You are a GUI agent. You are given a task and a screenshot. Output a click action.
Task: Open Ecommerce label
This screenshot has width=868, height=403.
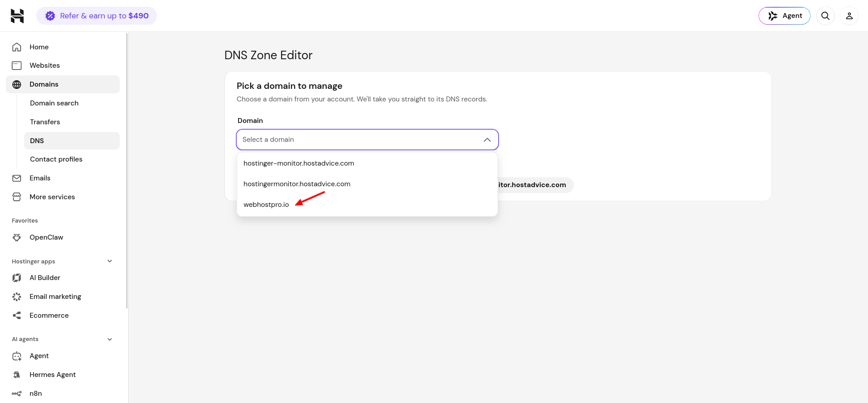(x=49, y=315)
